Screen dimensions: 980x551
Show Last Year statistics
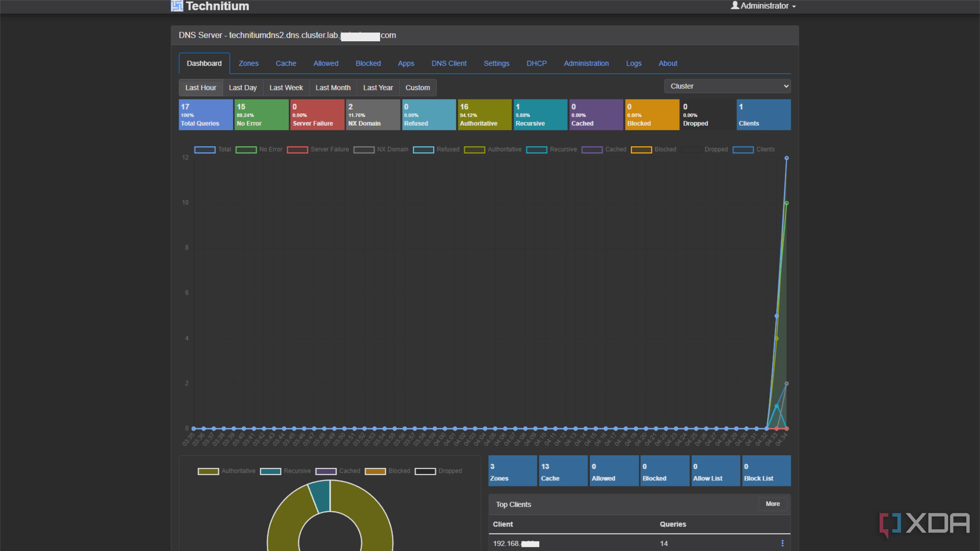pos(378,88)
